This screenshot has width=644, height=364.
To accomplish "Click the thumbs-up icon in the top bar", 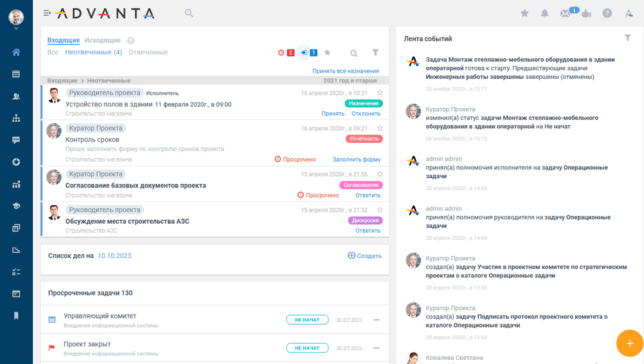I will (x=586, y=13).
